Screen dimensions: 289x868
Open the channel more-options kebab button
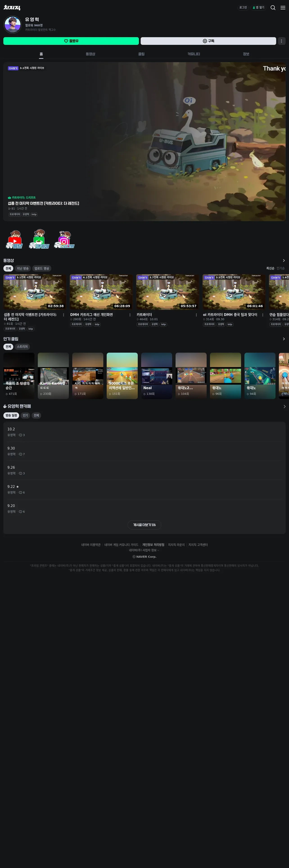coord(282,41)
